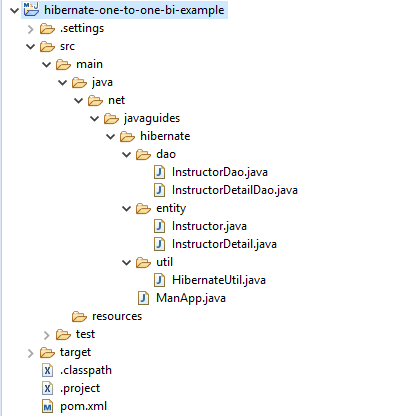Screen dimensions: 407x416
Task: Collapse the dao package folder
Action: 127,155
